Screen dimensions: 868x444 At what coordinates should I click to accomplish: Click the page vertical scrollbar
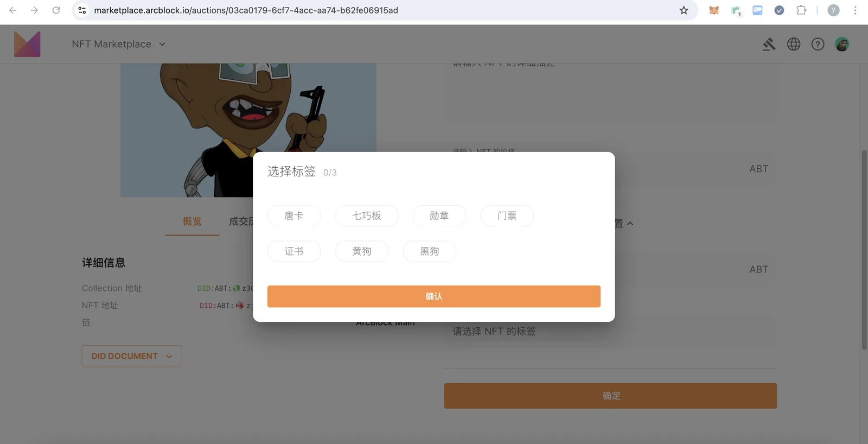point(864,250)
